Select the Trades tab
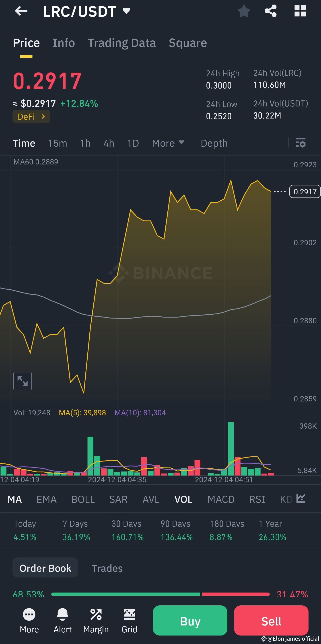The height and width of the screenshot is (644, 321). click(x=107, y=568)
